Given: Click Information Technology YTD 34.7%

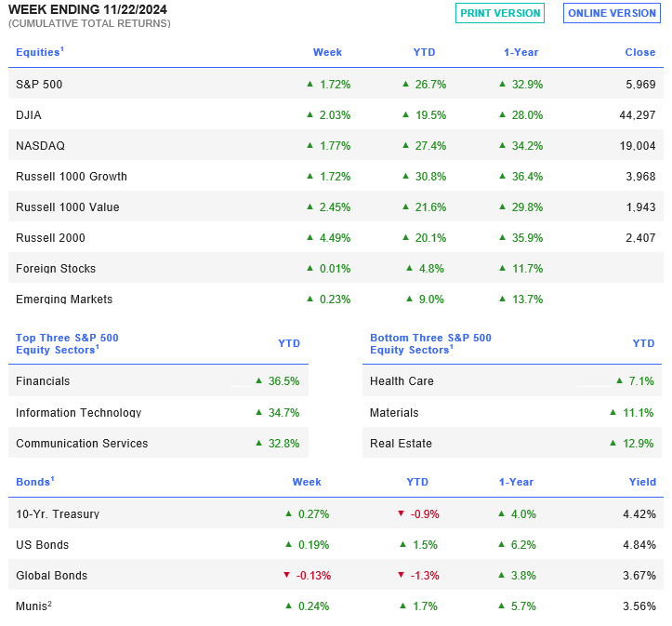Looking at the screenshot, I should pos(283,413).
